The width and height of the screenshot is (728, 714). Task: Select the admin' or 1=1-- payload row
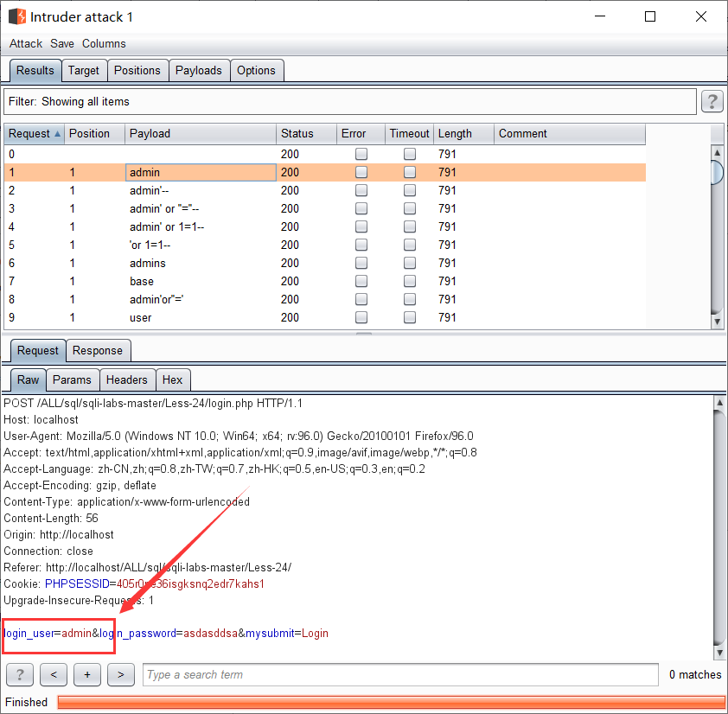tap(324, 226)
